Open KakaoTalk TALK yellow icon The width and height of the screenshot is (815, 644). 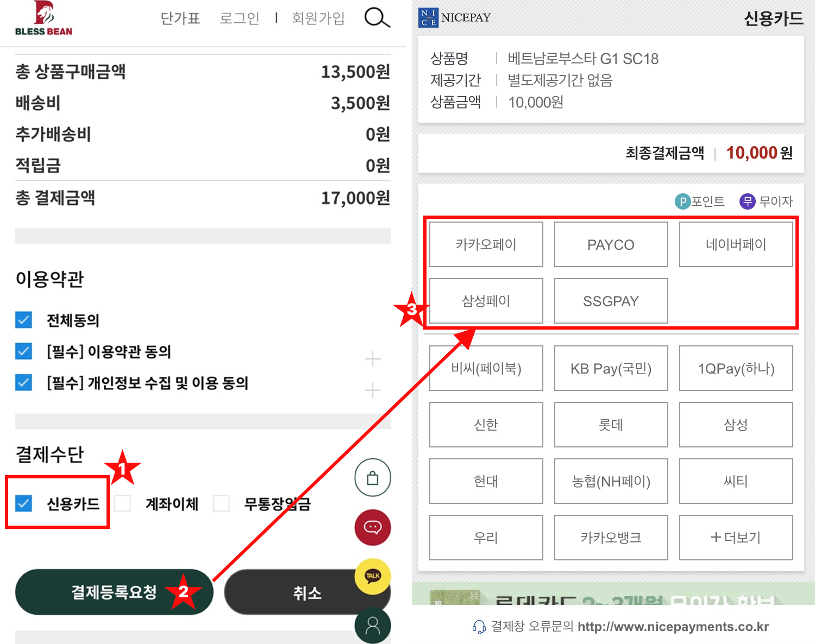click(373, 576)
